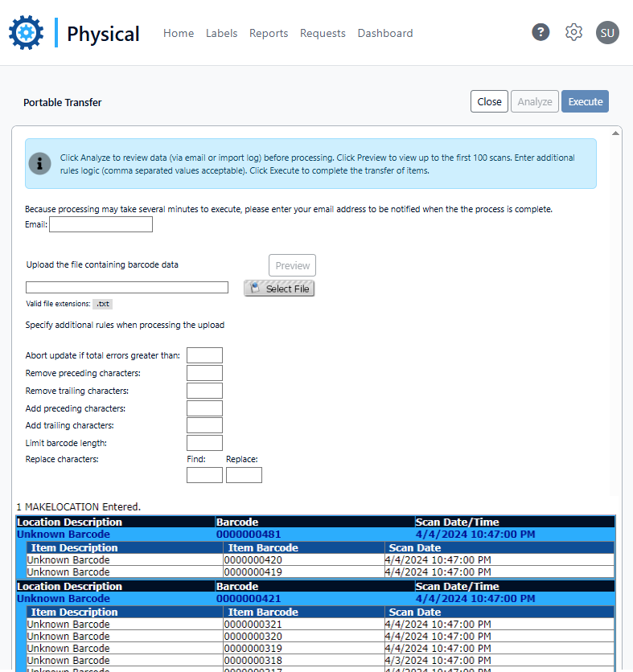The image size is (633, 672).
Task: Go to the Reports menu
Action: (269, 33)
